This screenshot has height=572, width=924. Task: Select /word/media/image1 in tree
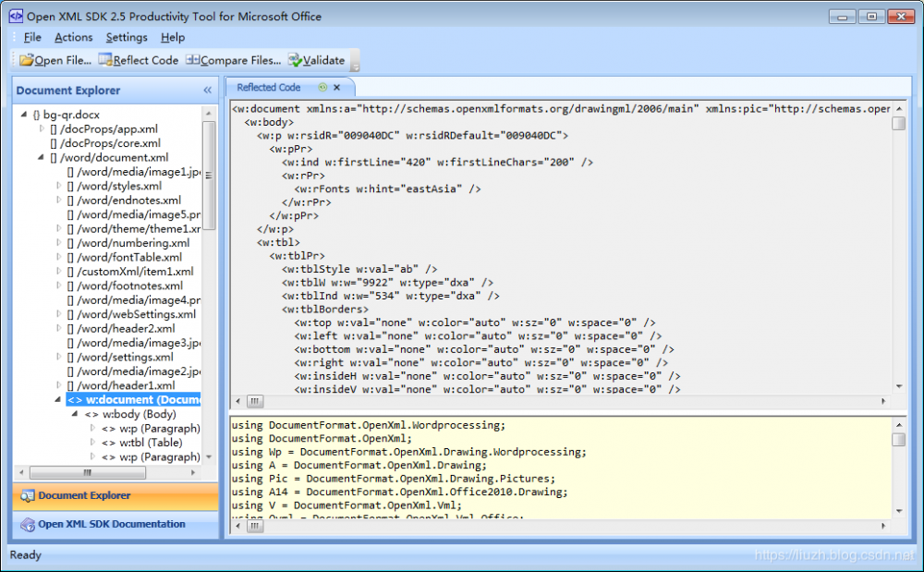click(x=134, y=172)
